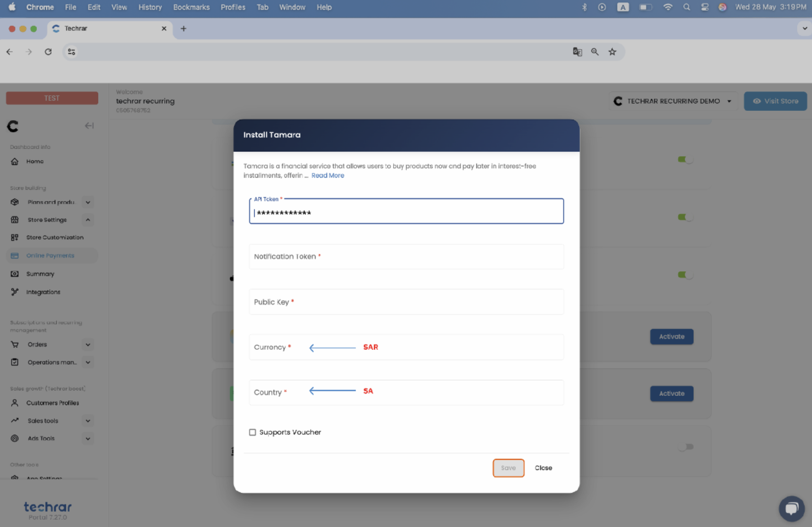Viewport: 812px width, 527px height.
Task: Click the Operations management clipboard icon
Action: point(15,362)
